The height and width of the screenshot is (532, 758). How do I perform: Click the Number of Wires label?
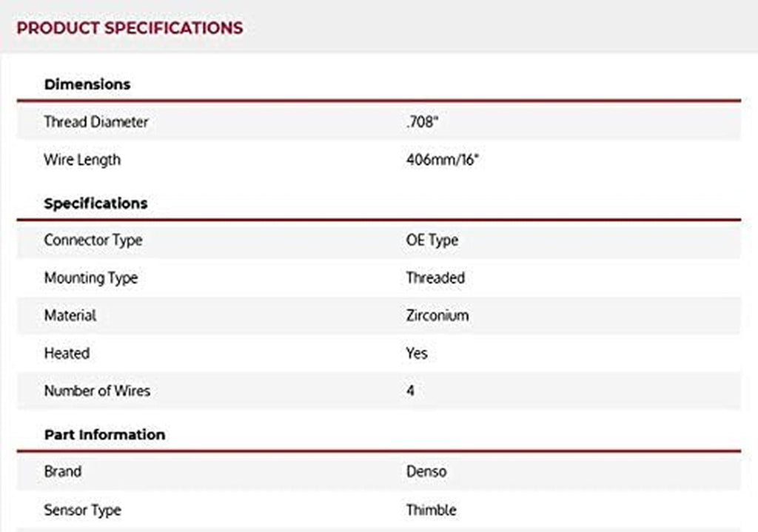(x=97, y=391)
